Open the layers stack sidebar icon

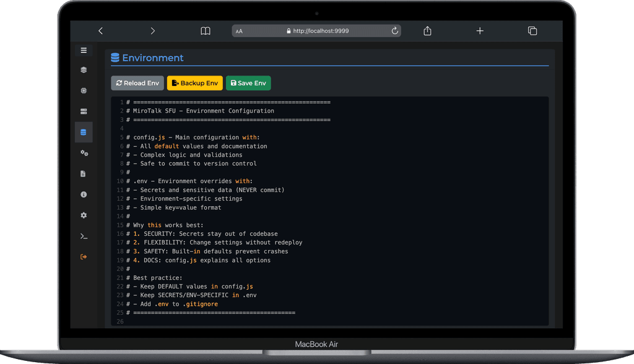(84, 70)
